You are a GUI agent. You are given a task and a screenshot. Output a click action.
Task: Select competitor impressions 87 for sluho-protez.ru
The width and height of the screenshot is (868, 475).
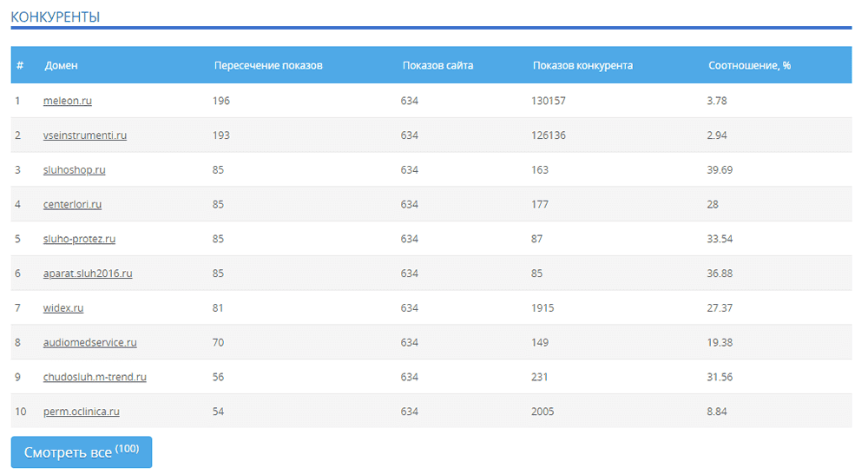(536, 239)
